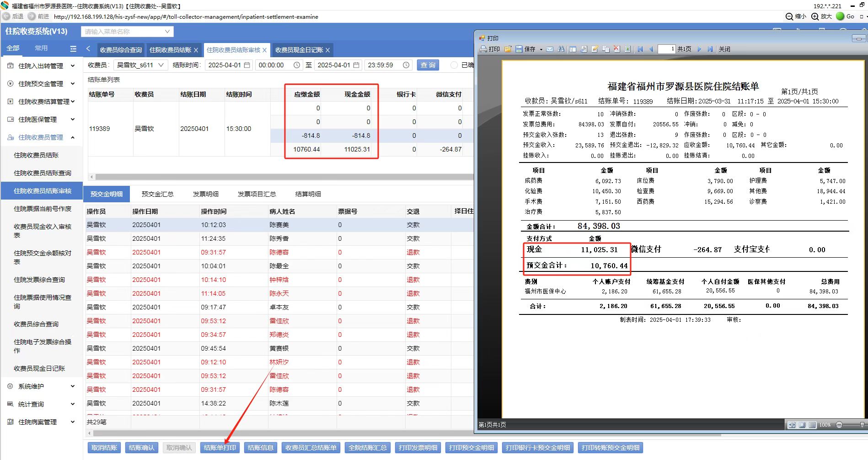Open a report file using the folder icon

coord(508,49)
